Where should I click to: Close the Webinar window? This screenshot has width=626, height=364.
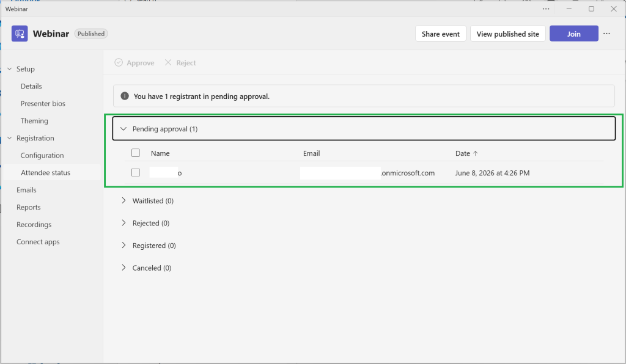[614, 9]
